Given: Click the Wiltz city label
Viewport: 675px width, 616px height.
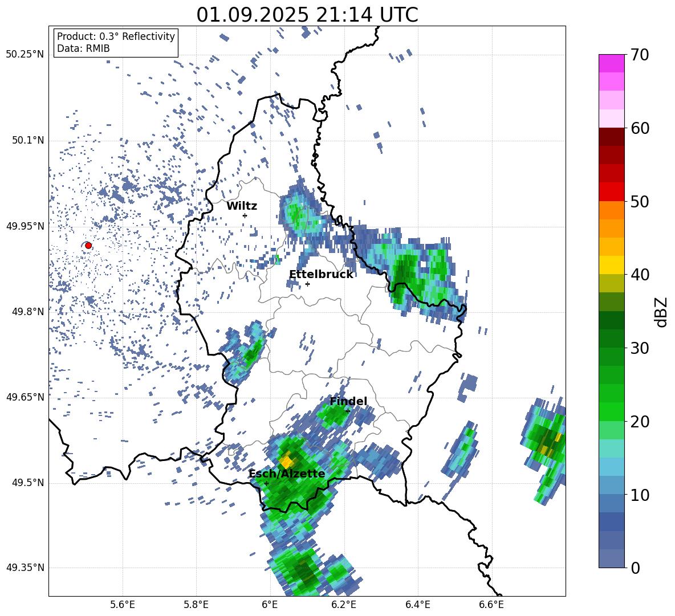Looking at the screenshot, I should tap(242, 206).
